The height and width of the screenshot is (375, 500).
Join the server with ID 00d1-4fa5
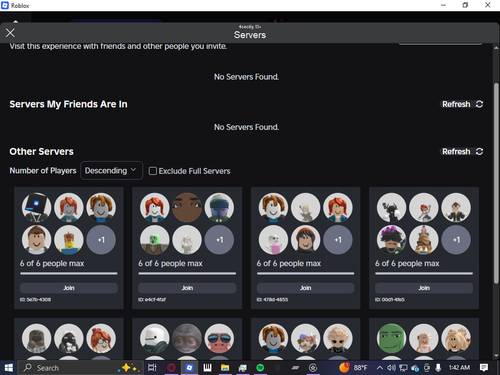[x=424, y=288]
